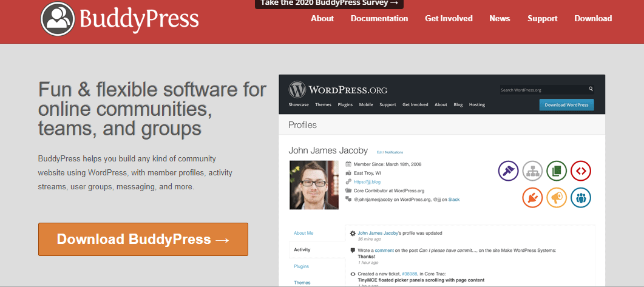The width and height of the screenshot is (644, 287).
Task: Click the briefcase icon beside Core Contributor
Action: coord(348,191)
